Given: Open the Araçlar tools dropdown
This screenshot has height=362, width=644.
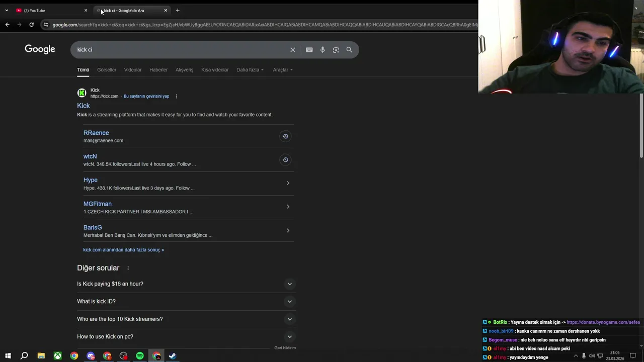Looking at the screenshot, I should [283, 70].
